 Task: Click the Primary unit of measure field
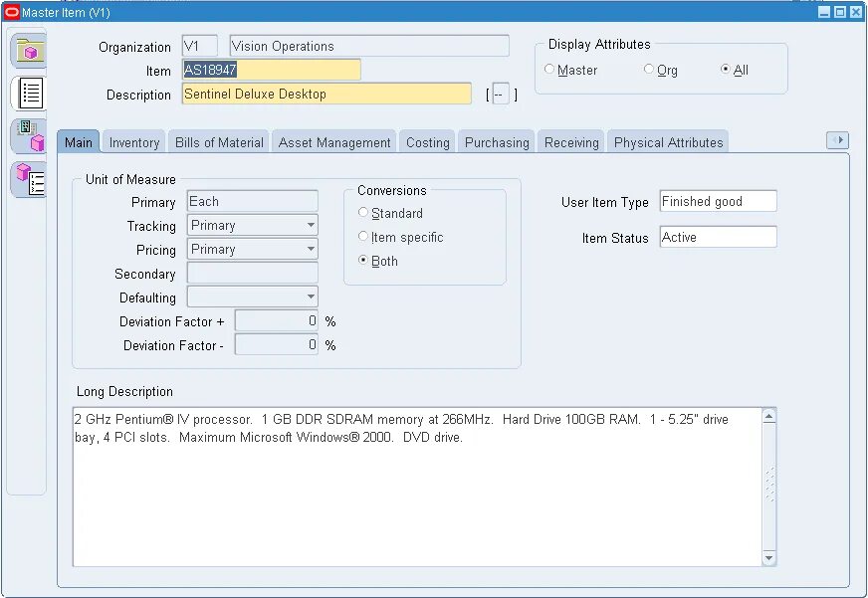253,201
